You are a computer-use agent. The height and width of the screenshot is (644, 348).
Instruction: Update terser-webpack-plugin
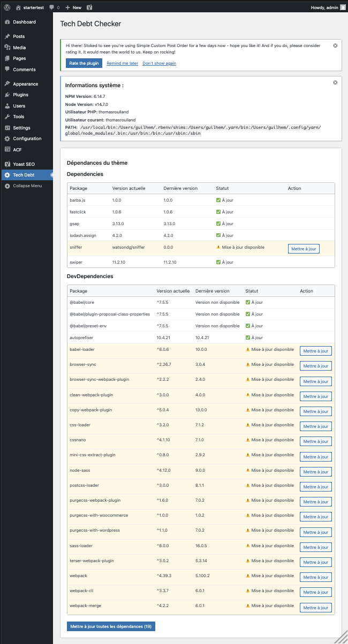[315, 562]
